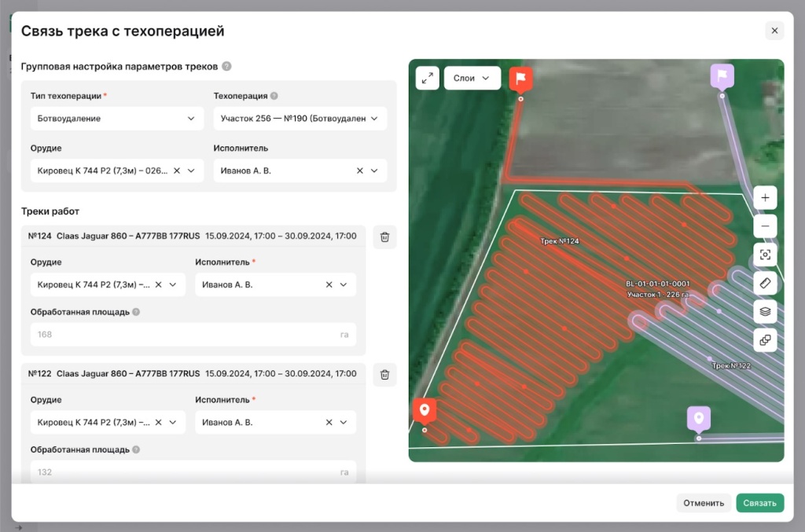Open map layers stack icon
This screenshot has height=532, width=805.
tap(765, 312)
